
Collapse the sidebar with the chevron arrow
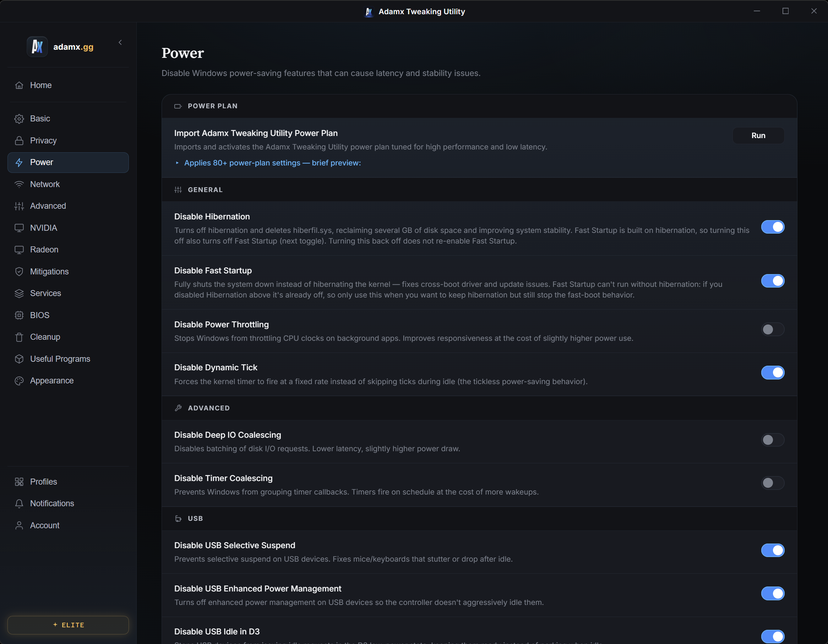(120, 43)
